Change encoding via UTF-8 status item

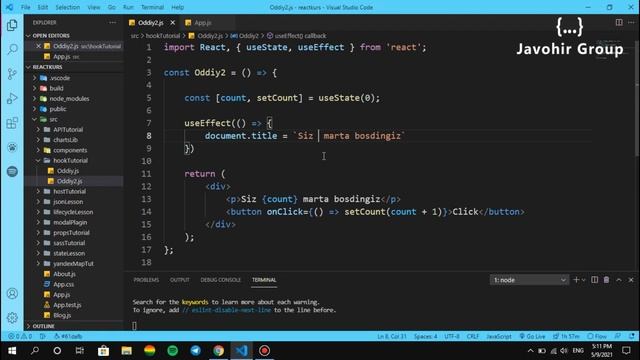point(452,336)
